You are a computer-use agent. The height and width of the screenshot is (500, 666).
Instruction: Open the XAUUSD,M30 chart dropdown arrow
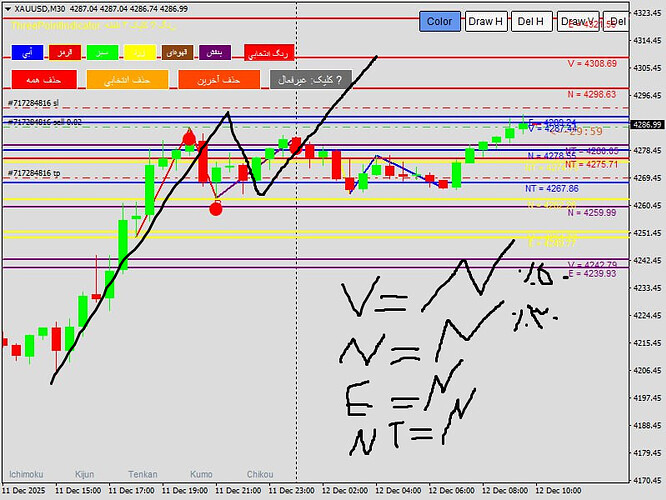(x=8, y=9)
